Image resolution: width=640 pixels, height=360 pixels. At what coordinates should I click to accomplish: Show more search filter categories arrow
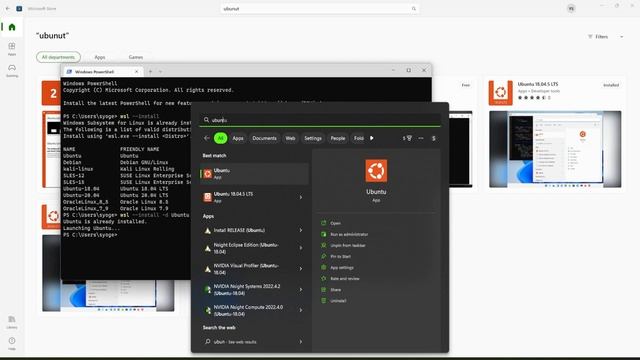pos(372,138)
